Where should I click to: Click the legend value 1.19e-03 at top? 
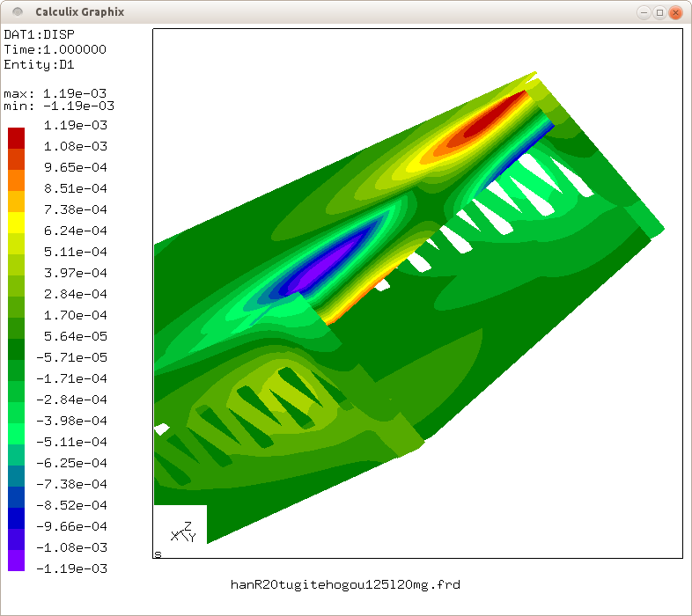pyautogui.click(x=76, y=125)
